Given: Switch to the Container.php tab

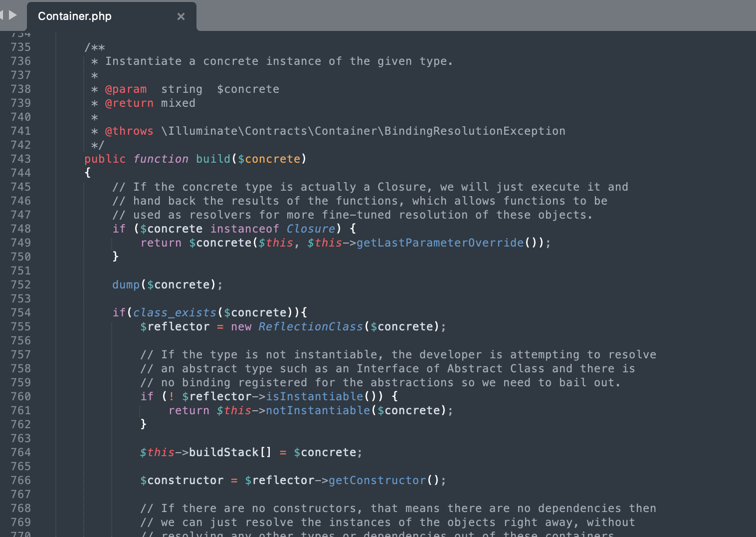Looking at the screenshot, I should 111,16.
